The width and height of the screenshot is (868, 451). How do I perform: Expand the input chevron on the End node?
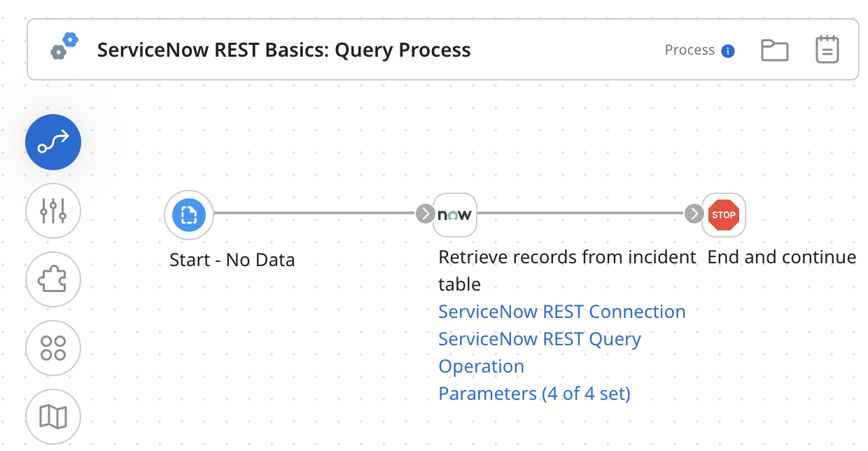point(693,215)
